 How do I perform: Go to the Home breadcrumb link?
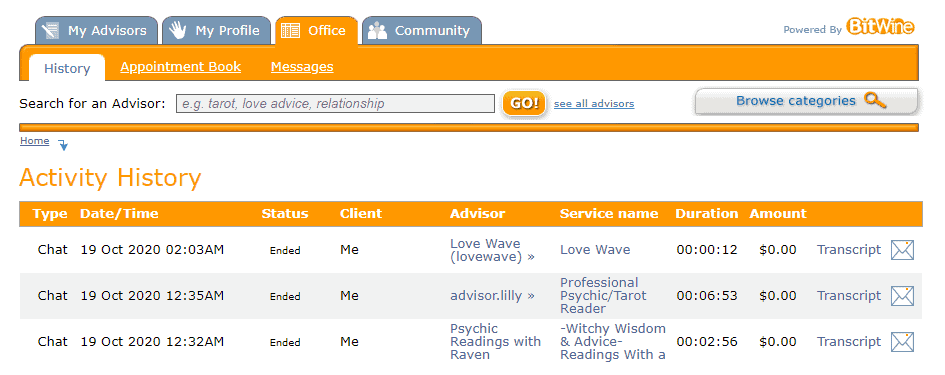(x=34, y=141)
